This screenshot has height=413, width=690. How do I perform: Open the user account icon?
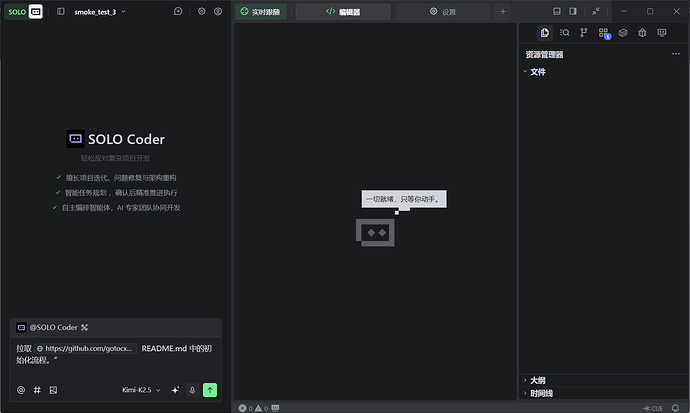point(218,11)
